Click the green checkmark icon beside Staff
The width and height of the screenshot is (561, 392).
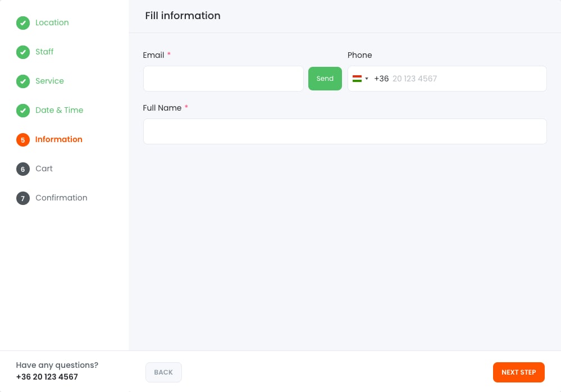22,52
